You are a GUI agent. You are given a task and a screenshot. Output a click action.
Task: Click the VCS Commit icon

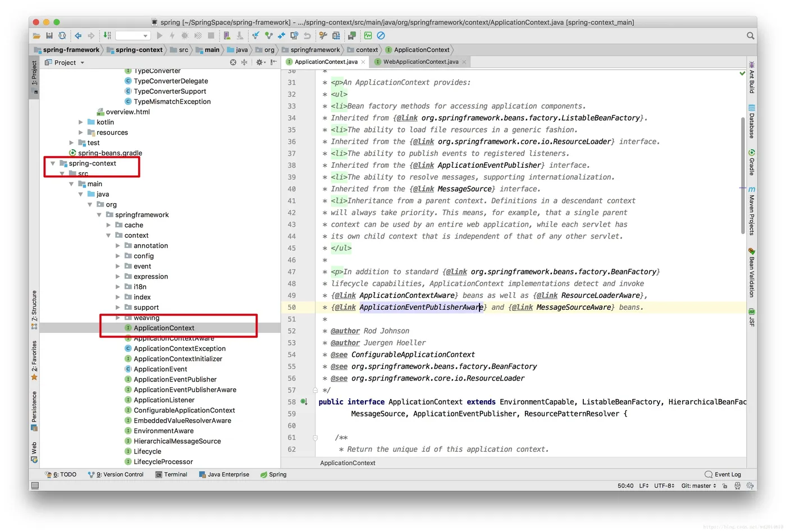[x=269, y=35]
